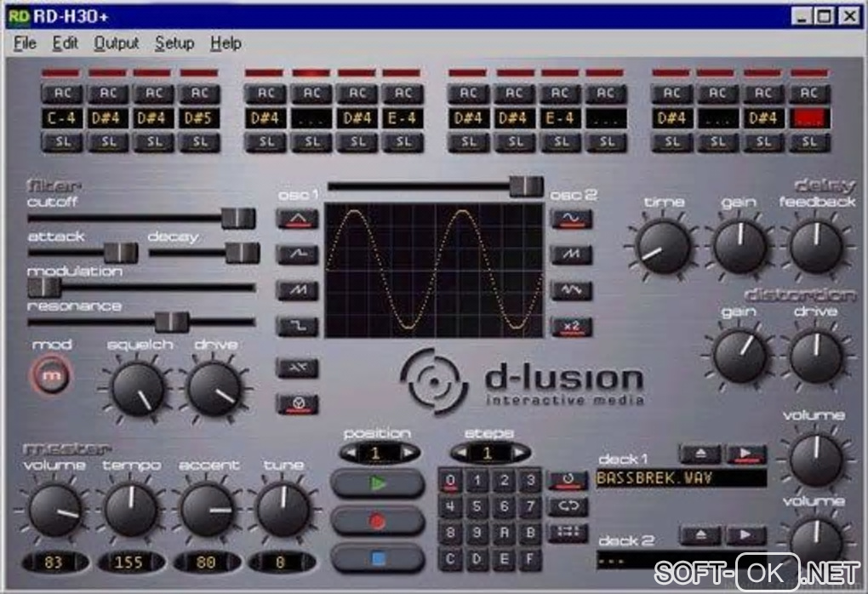Hit the red record button
The width and height of the screenshot is (868, 594).
click(x=378, y=521)
